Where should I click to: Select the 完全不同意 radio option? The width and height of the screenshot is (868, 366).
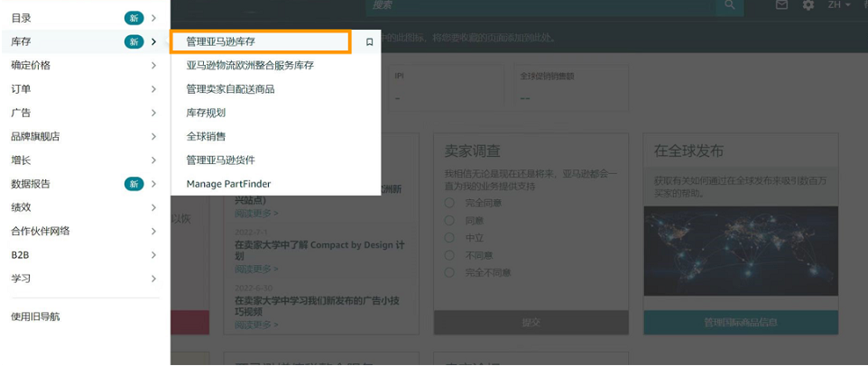point(449,271)
